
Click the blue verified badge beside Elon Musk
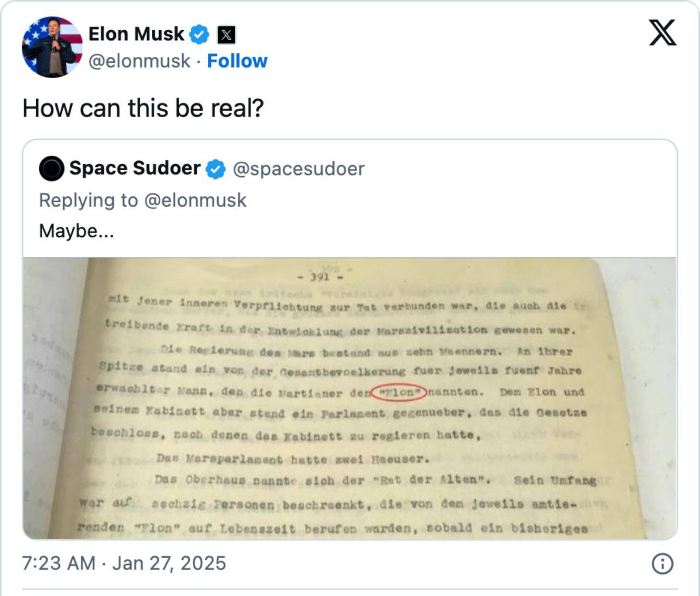point(199,34)
